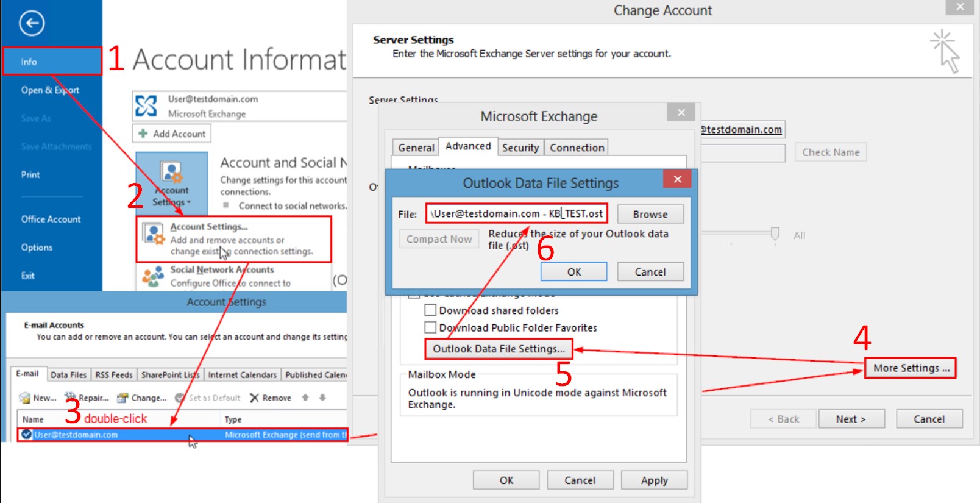Open the General tab

(x=416, y=148)
